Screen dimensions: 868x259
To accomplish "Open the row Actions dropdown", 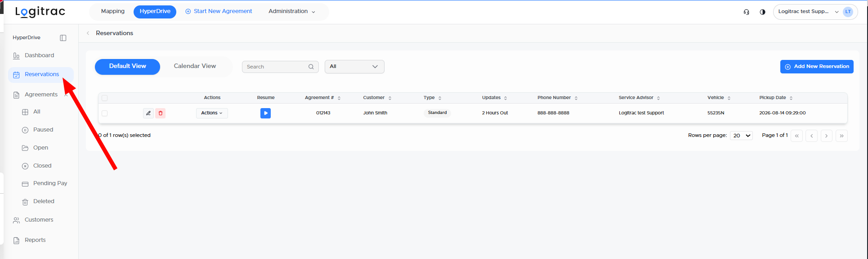I will coord(212,113).
